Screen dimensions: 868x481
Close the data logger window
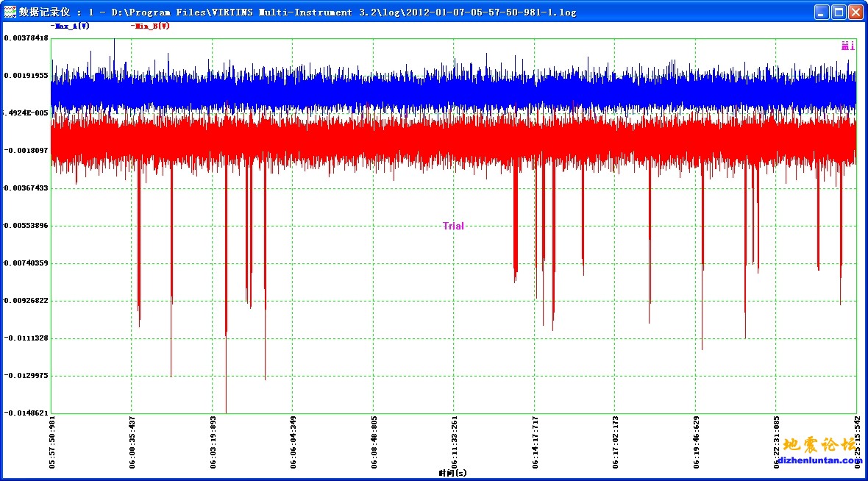pos(855,13)
